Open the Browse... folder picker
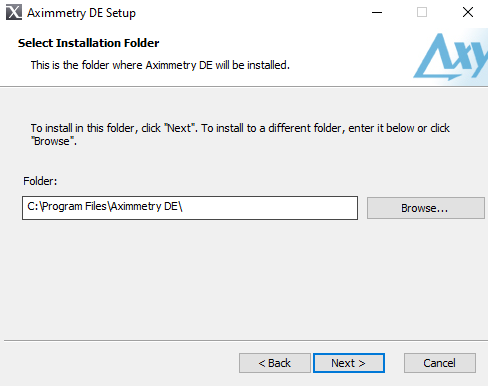Image resolution: width=488 pixels, height=386 pixels. coord(426,208)
